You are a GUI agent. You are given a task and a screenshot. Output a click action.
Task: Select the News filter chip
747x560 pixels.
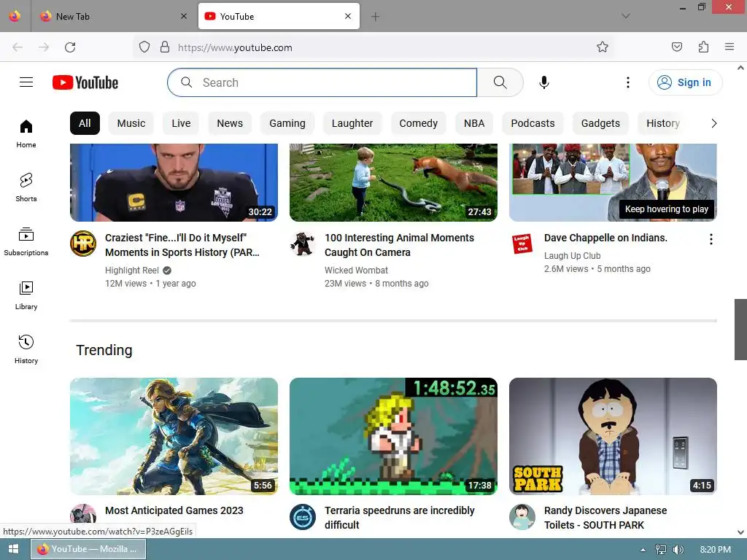pyautogui.click(x=230, y=123)
